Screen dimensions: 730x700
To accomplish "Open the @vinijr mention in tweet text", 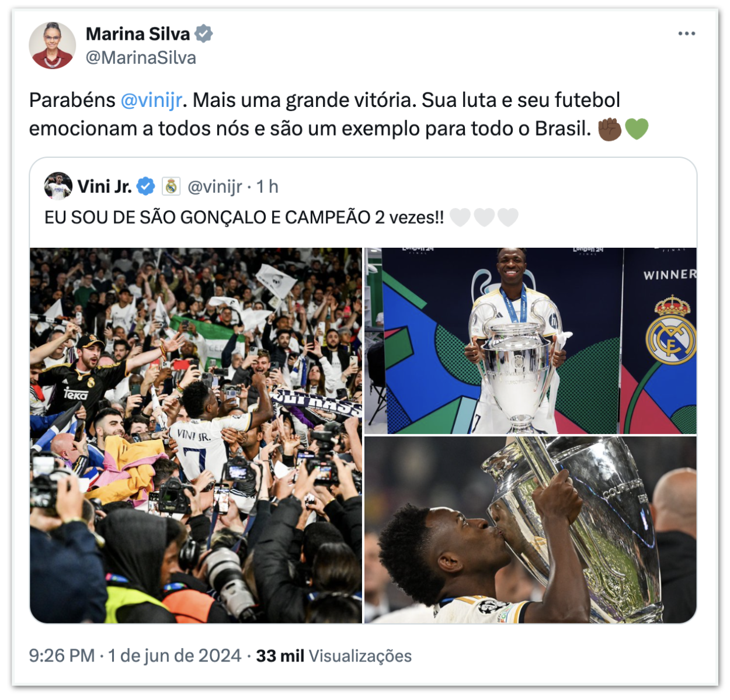I will (152, 101).
